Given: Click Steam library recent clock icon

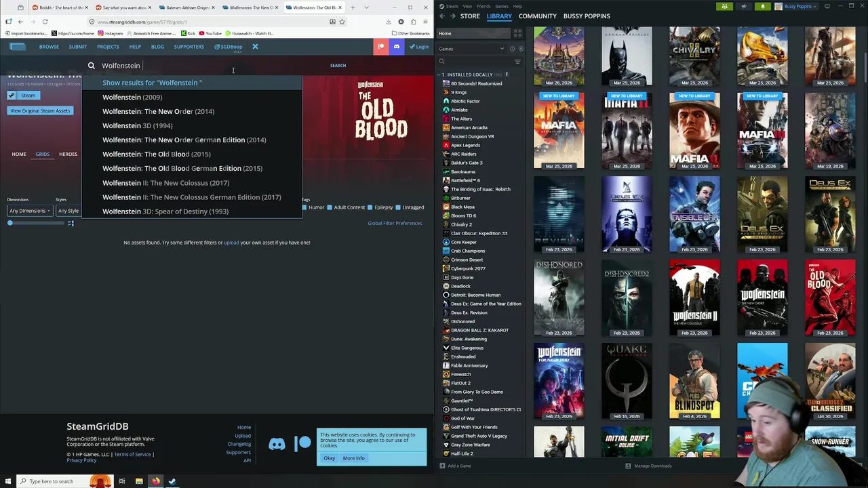Looking at the screenshot, I should 512,49.
